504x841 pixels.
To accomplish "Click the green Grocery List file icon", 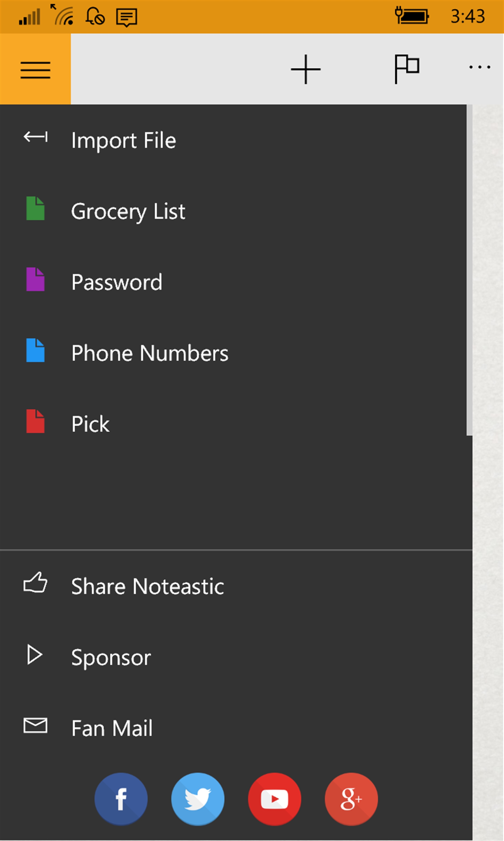I will pyautogui.click(x=35, y=208).
